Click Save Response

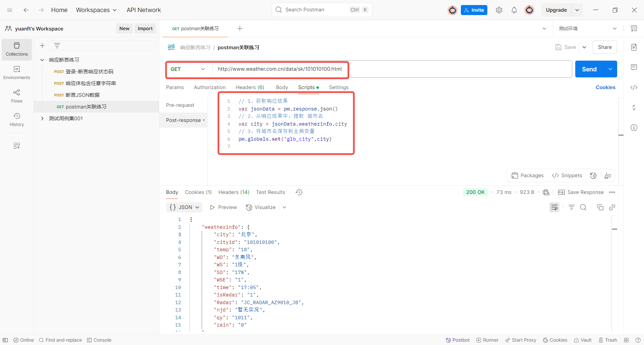(581, 192)
